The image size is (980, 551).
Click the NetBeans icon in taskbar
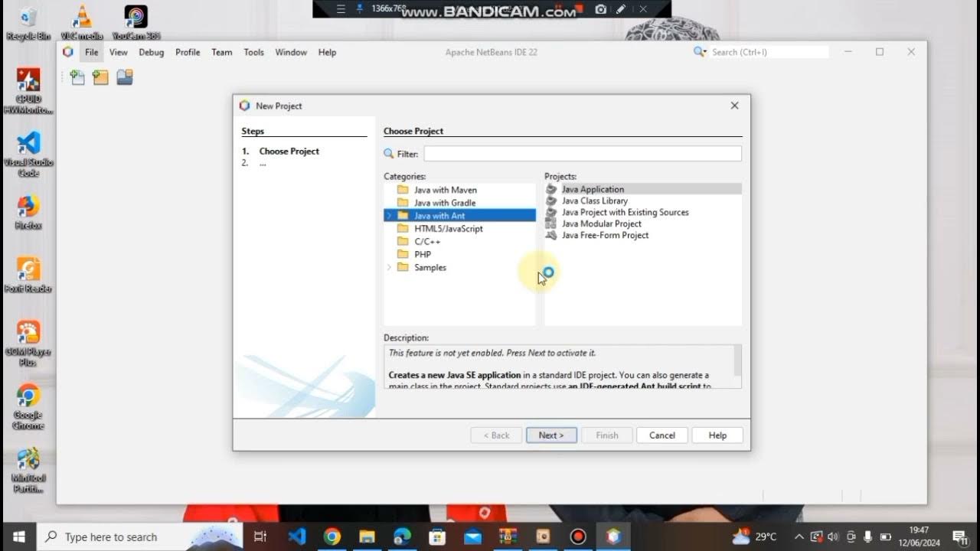pyautogui.click(x=613, y=536)
